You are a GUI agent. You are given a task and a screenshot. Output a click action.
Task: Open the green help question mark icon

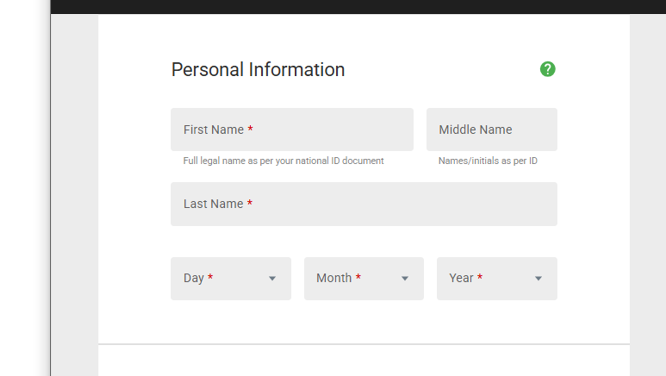(x=547, y=69)
